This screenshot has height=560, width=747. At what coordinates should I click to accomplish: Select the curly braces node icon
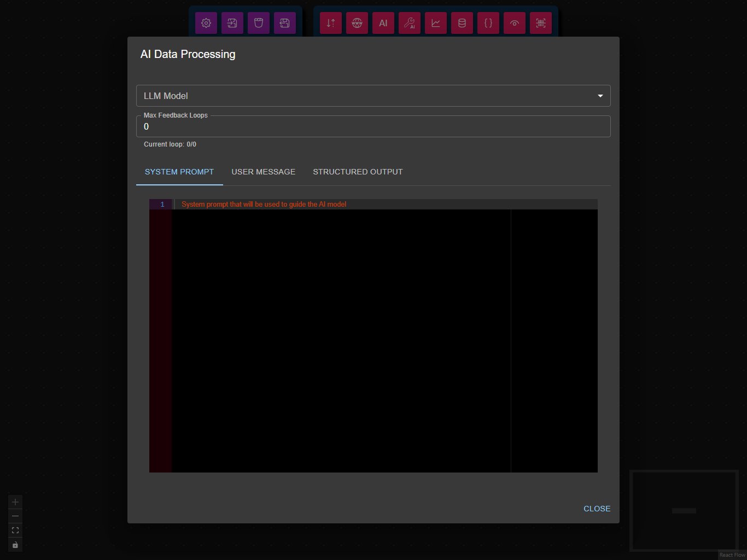[488, 23]
